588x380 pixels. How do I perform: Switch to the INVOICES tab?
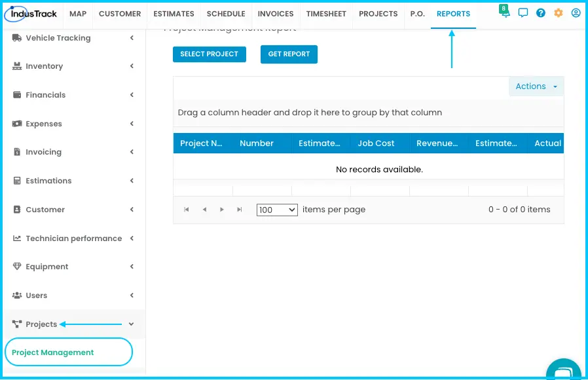point(276,14)
